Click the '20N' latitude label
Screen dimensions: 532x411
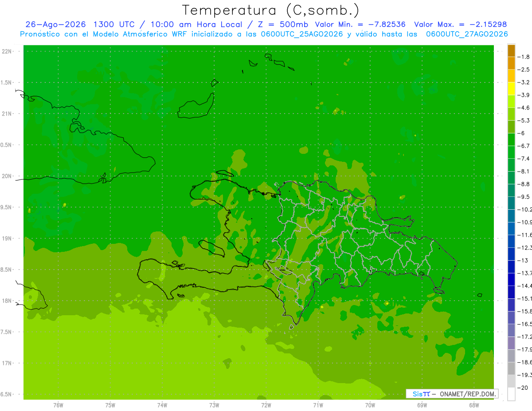click(x=7, y=176)
